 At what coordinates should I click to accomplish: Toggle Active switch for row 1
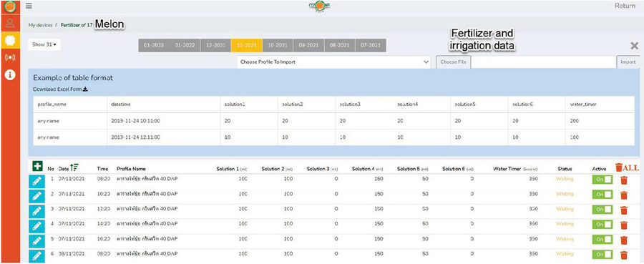pos(602,180)
